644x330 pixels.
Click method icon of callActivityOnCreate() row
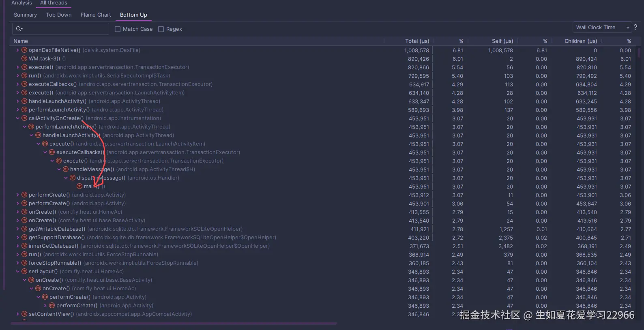point(24,118)
